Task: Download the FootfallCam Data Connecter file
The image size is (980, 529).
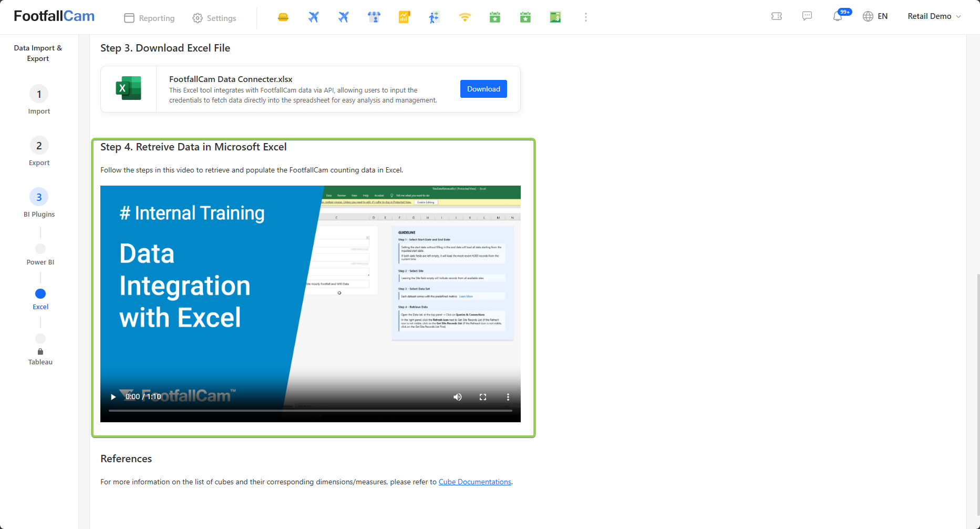Action: (483, 89)
